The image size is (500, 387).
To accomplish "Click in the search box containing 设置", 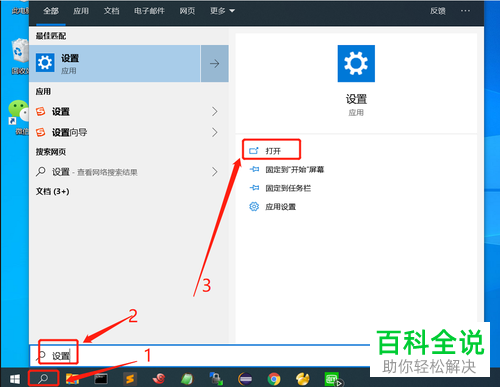I will click(200, 356).
